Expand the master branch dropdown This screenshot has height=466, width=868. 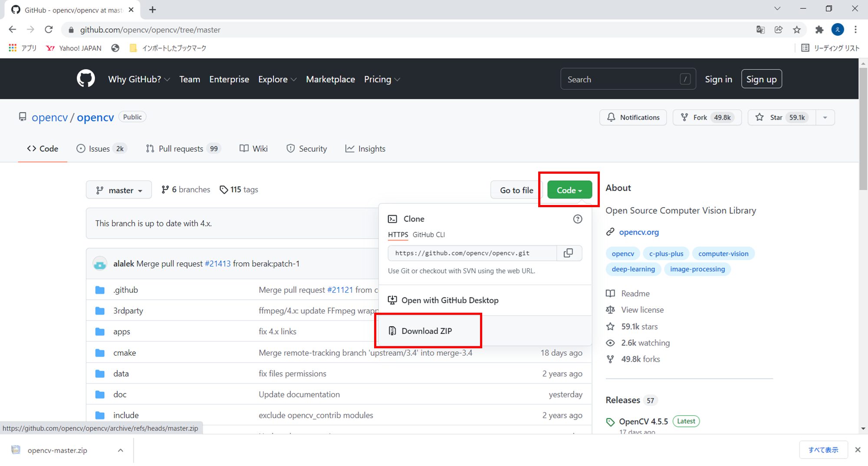click(x=119, y=190)
